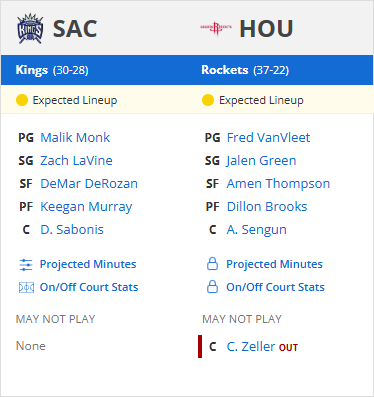Click A. Sengun at center

[x=257, y=230]
